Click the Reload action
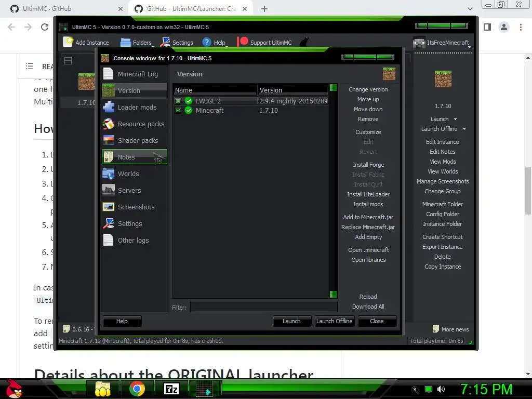Image resolution: width=532 pixels, height=399 pixels. [x=368, y=297]
